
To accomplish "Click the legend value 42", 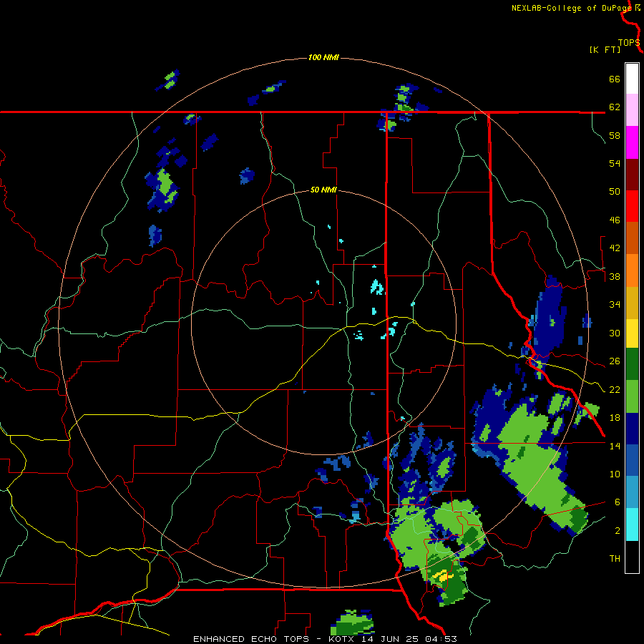I will click(615, 248).
